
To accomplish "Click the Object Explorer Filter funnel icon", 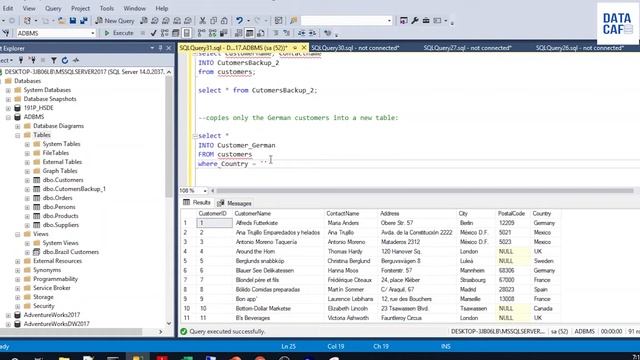I will tap(54, 60).
